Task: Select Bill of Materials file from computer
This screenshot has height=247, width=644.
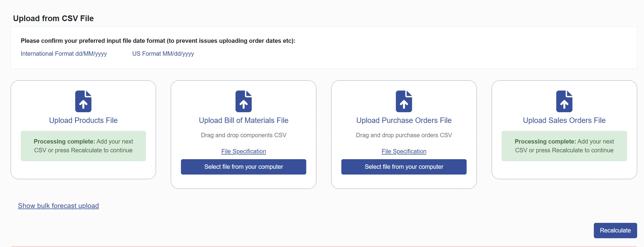Action: 243,167
